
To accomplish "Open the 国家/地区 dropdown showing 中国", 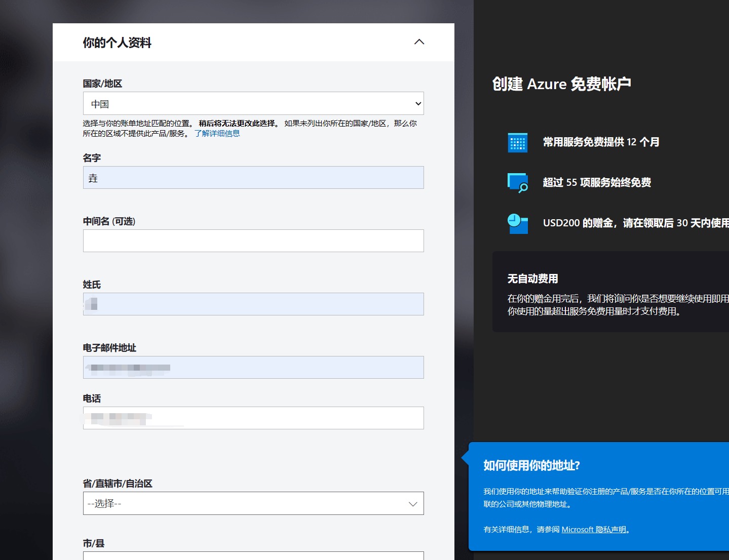I will 253,103.
